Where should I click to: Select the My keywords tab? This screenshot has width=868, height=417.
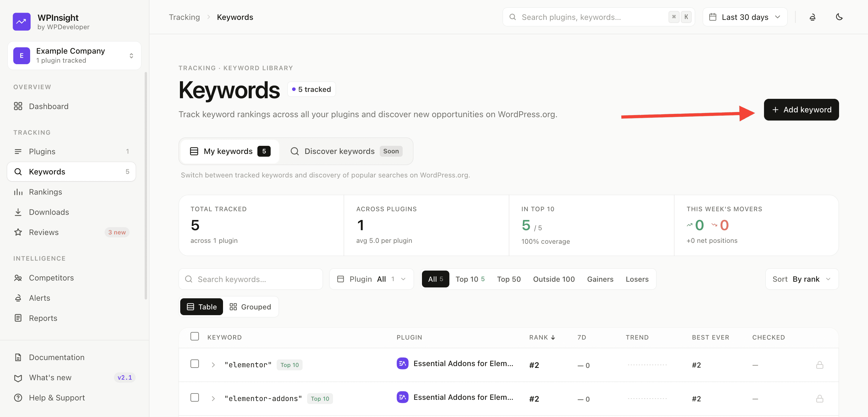(x=230, y=152)
